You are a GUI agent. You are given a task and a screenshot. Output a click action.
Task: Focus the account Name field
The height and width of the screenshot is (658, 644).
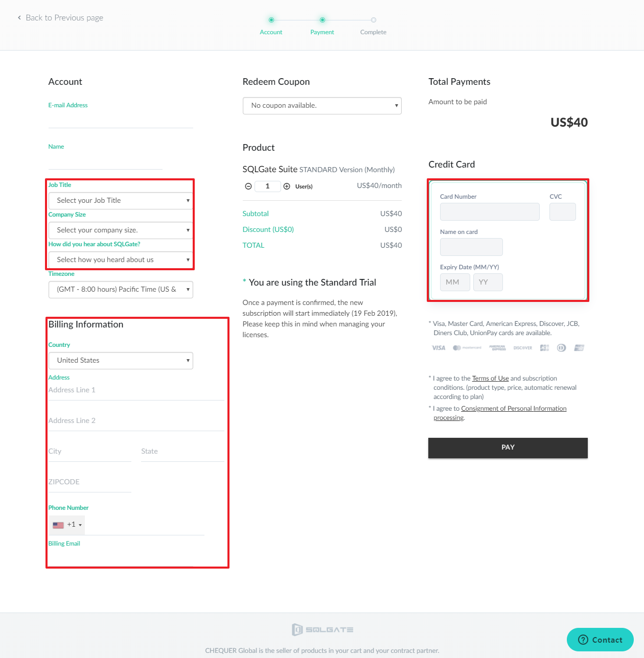[105, 161]
